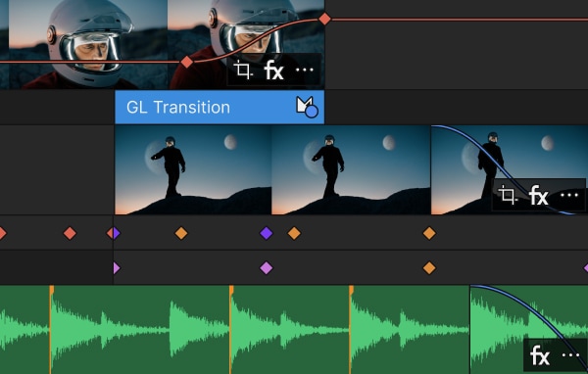Image resolution: width=588 pixels, height=374 pixels.
Task: Click the GL Transition type icon
Action: 307,107
